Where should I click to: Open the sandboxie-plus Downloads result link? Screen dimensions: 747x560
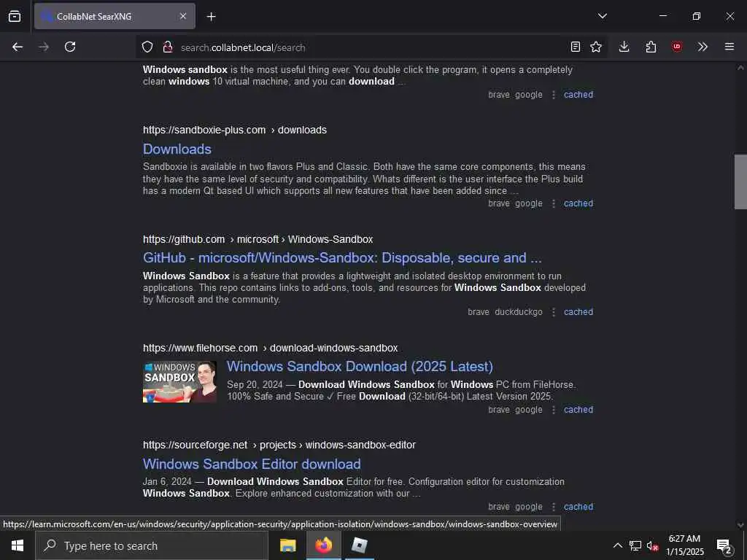click(177, 149)
